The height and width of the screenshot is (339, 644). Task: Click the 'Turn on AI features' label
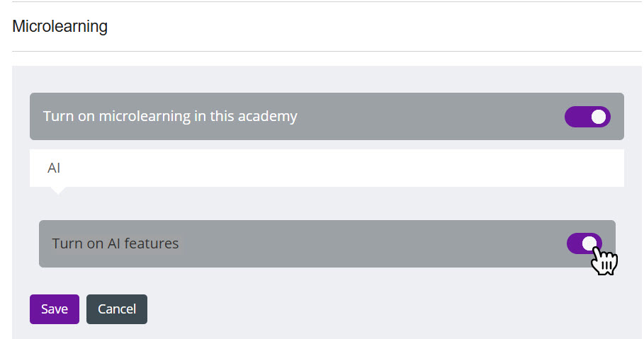click(115, 243)
